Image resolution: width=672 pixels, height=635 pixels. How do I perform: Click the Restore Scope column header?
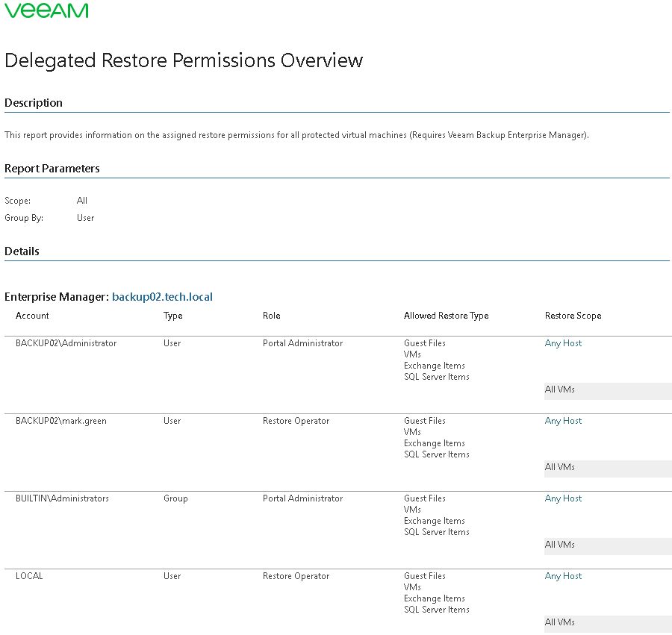tap(573, 316)
